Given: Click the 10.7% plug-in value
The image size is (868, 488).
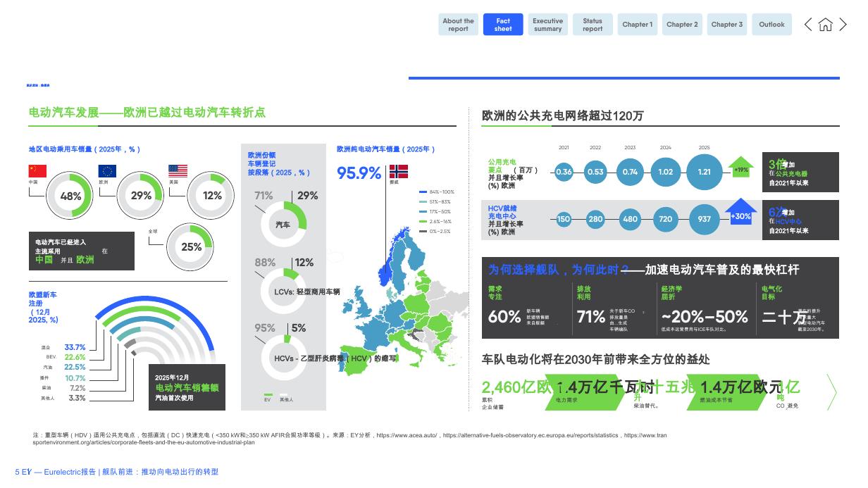Looking at the screenshot, I should 75,377.
